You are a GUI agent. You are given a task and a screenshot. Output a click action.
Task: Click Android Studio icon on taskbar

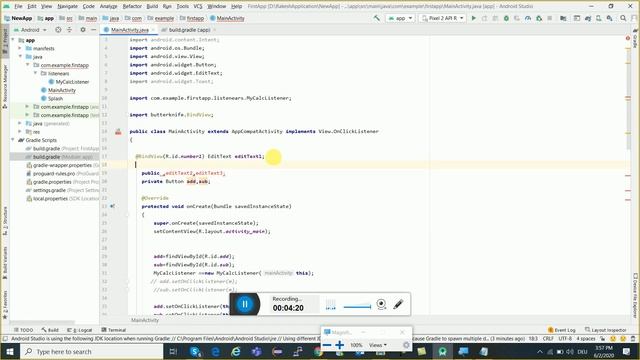pyautogui.click(x=442, y=351)
